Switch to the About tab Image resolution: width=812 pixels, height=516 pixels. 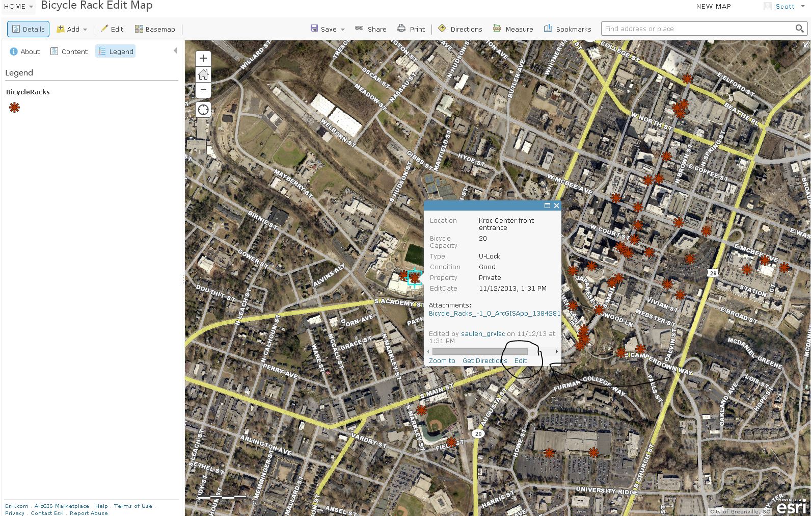[x=24, y=51]
